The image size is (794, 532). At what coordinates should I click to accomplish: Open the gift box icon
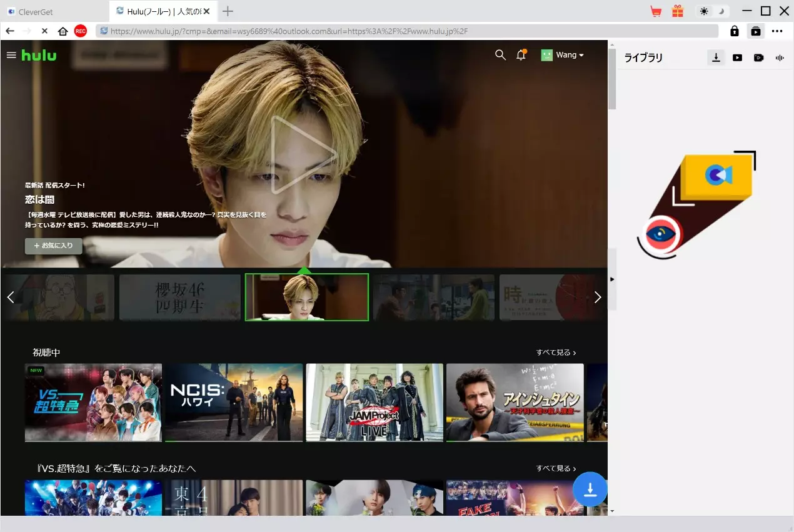(x=678, y=11)
